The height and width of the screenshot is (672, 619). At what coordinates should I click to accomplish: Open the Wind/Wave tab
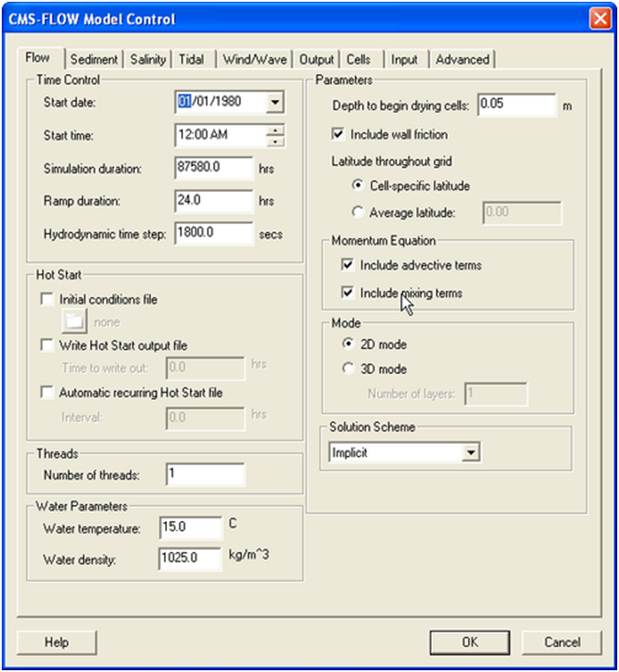pos(254,59)
